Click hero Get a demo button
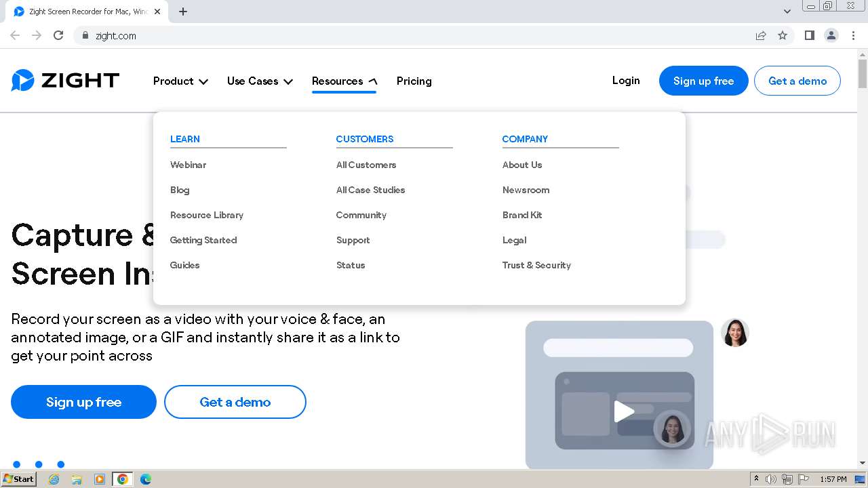The height and width of the screenshot is (488, 868). [235, 402]
